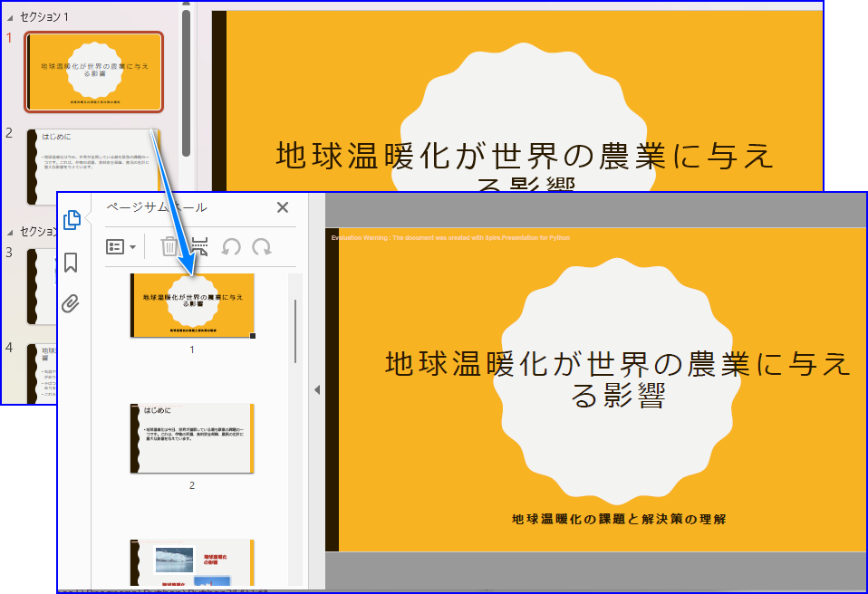Rotate page clockwise
The width and height of the screenshot is (868, 594).
click(x=261, y=246)
